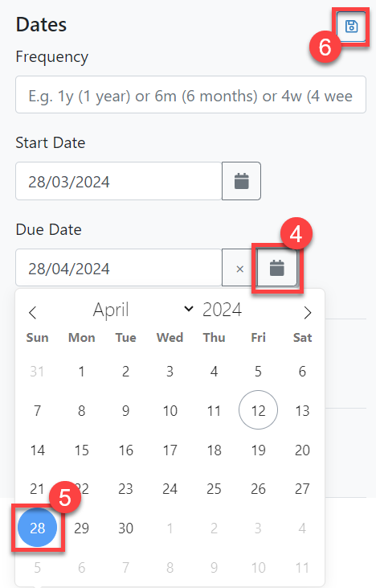Open the Due Date calendar picker
376x588 pixels.
pos(277,268)
